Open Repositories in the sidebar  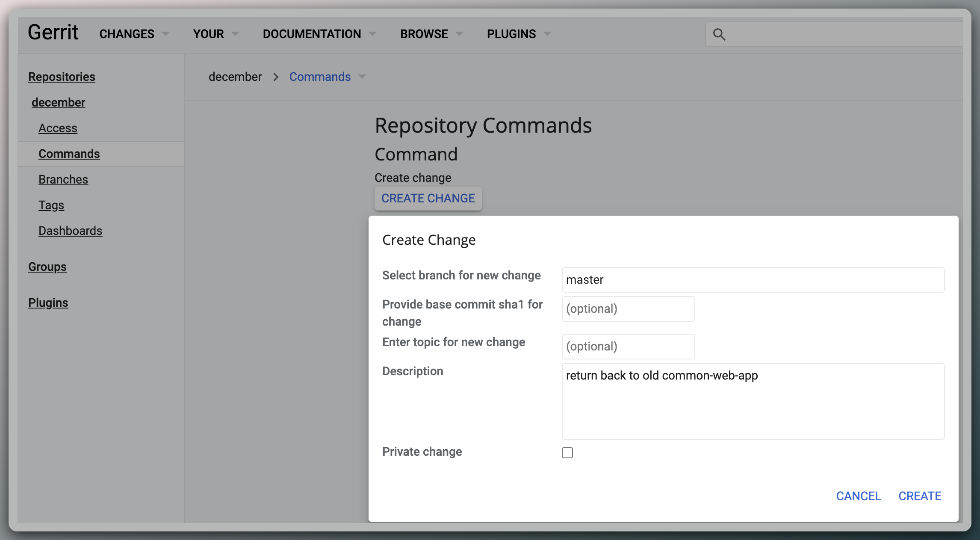62,77
